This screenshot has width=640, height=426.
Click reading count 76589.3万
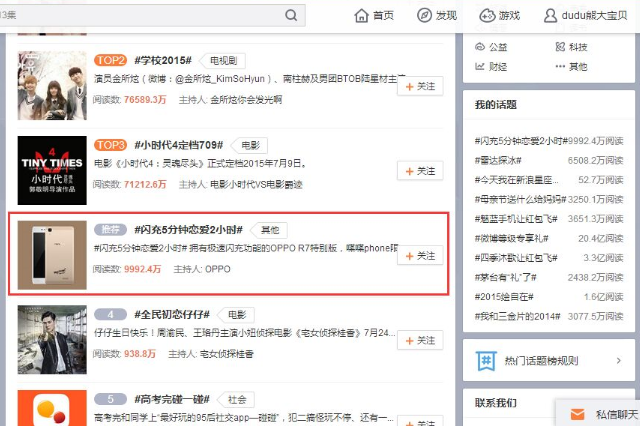pos(145,100)
